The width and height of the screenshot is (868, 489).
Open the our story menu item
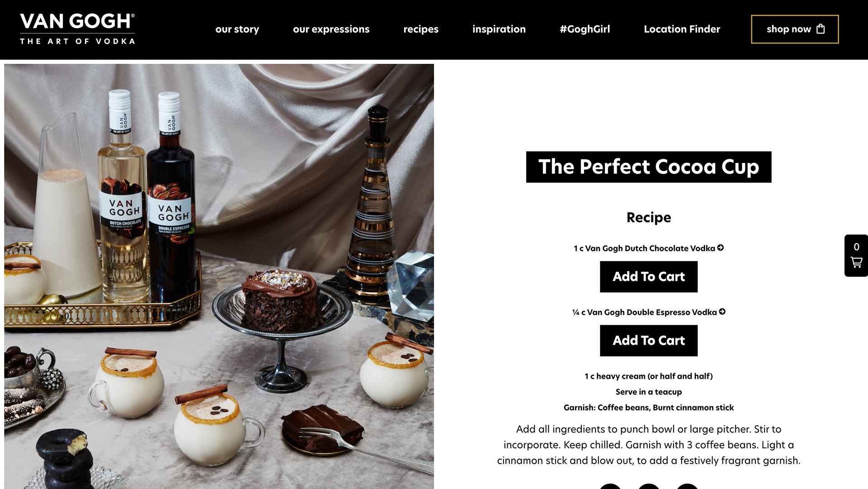(237, 29)
